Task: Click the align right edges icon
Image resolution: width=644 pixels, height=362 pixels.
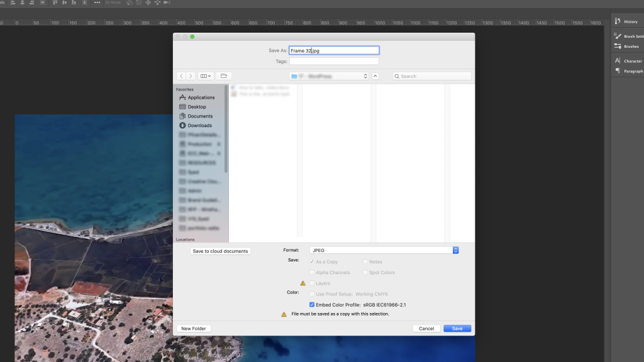Action: (32, 3)
